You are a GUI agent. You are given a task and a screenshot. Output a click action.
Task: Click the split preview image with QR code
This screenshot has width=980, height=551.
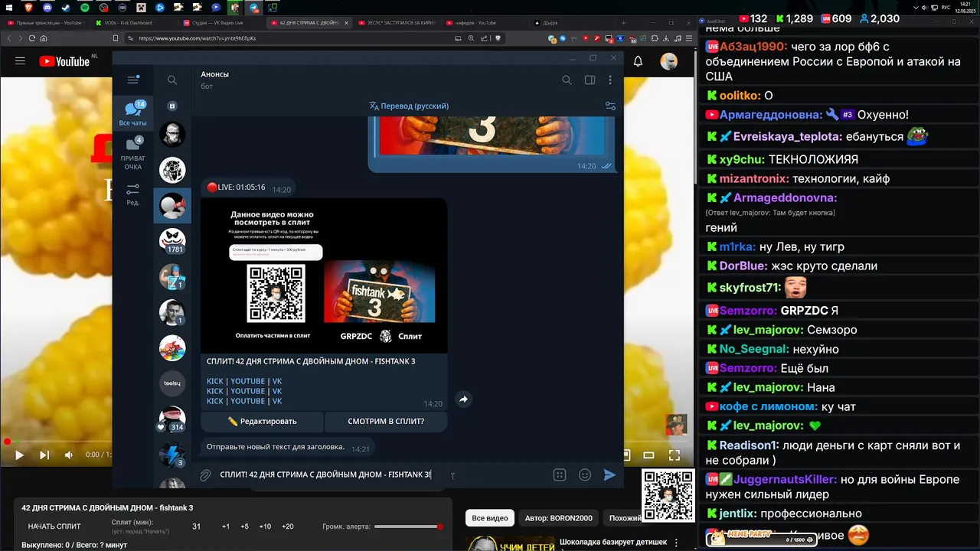tap(325, 275)
